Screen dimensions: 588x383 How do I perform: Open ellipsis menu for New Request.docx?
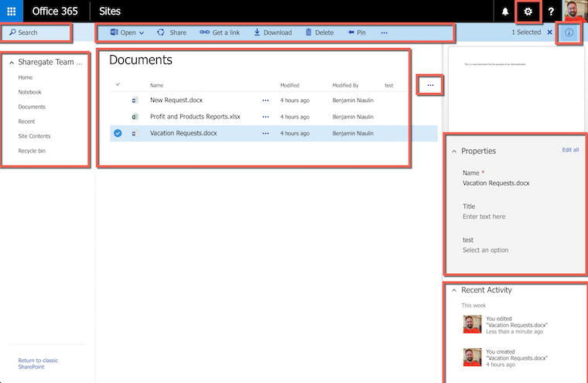coord(265,101)
